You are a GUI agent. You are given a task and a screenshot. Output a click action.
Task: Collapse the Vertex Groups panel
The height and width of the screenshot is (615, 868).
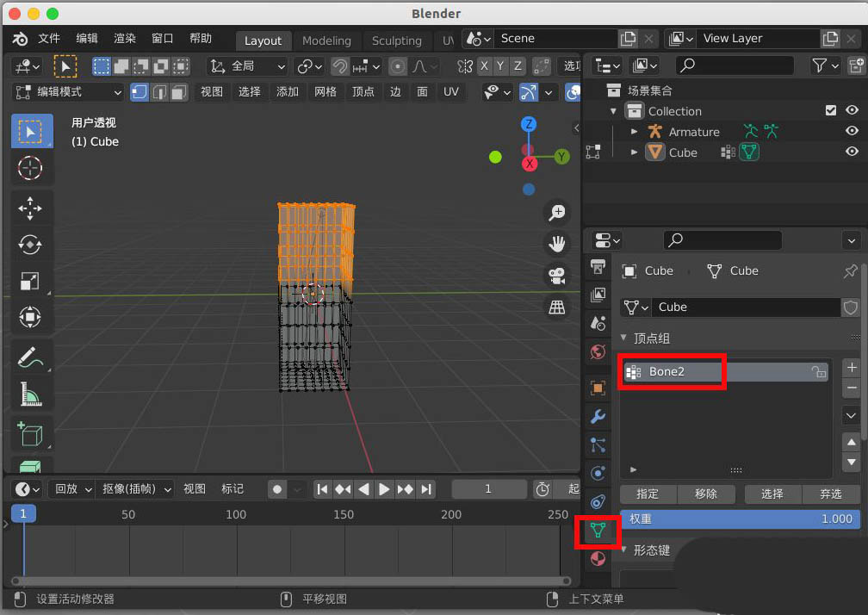[623, 337]
